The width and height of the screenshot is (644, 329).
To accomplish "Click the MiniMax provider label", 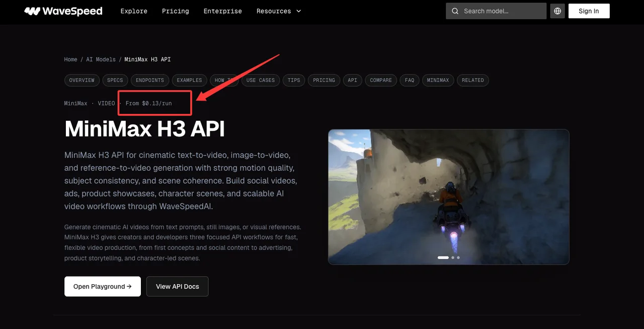I will coord(75,103).
